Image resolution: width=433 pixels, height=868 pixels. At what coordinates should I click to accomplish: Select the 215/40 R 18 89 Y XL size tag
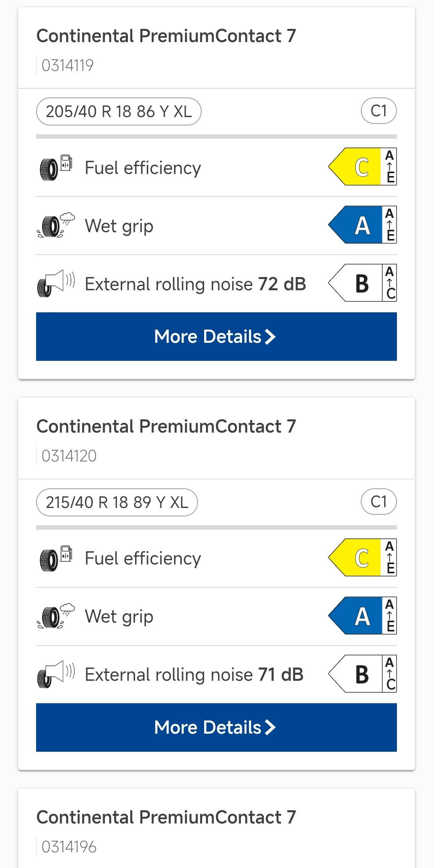tap(117, 502)
